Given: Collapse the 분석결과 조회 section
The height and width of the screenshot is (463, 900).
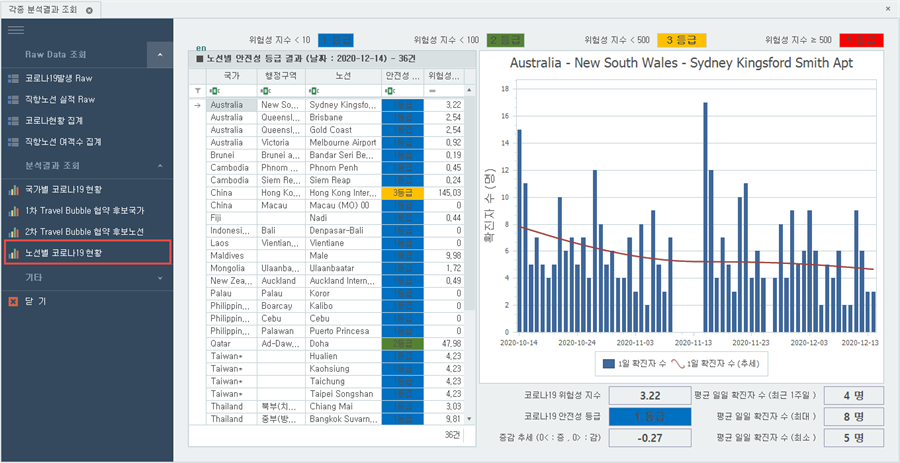Looking at the screenshot, I should [x=160, y=166].
